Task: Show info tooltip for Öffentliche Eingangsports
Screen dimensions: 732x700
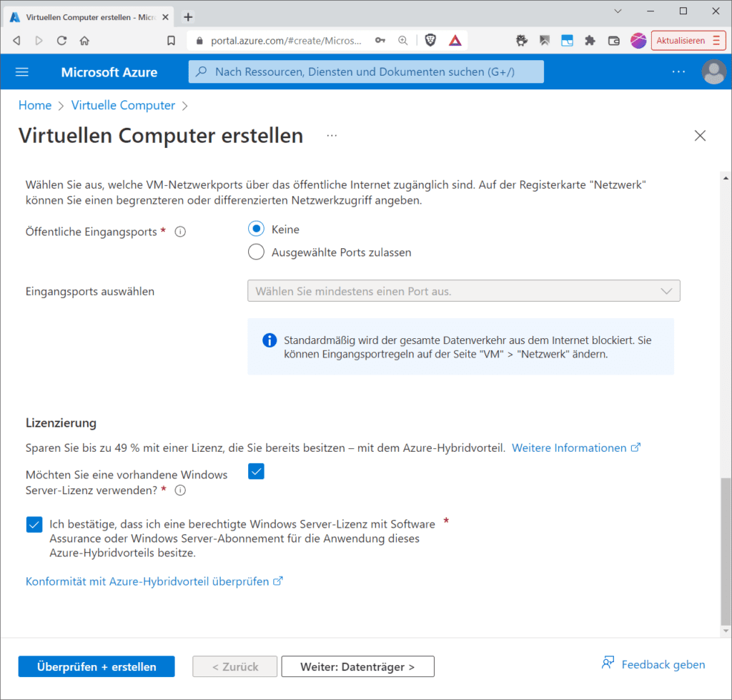Action: (180, 232)
